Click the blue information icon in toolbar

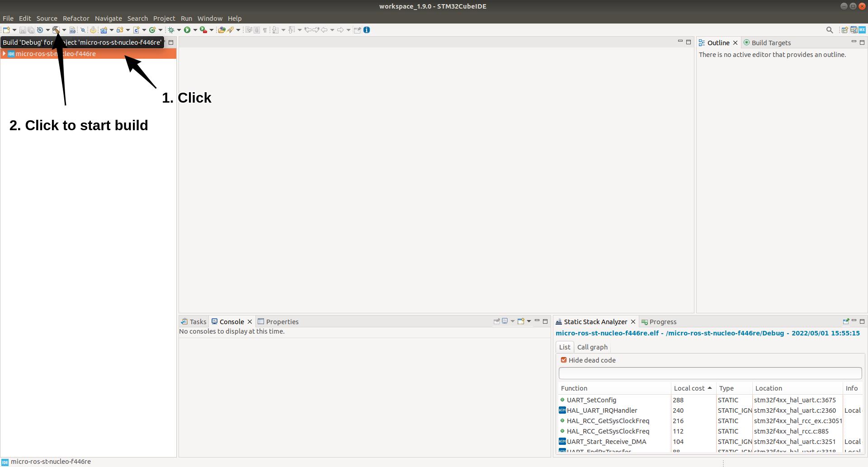pos(367,30)
